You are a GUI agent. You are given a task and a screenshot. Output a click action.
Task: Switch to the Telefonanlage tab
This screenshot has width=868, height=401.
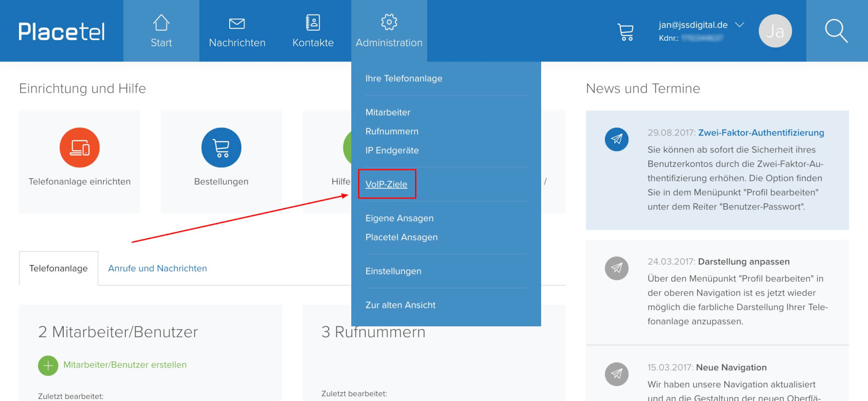58,268
